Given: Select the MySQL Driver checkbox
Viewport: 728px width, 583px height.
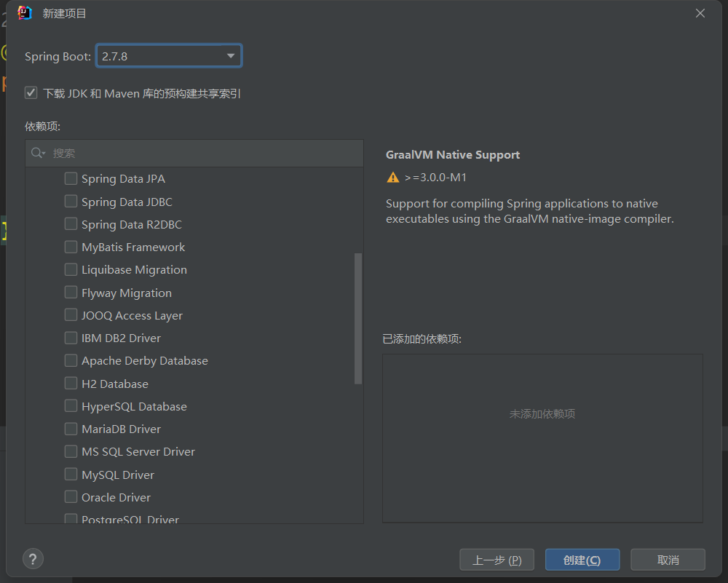Looking at the screenshot, I should point(71,475).
